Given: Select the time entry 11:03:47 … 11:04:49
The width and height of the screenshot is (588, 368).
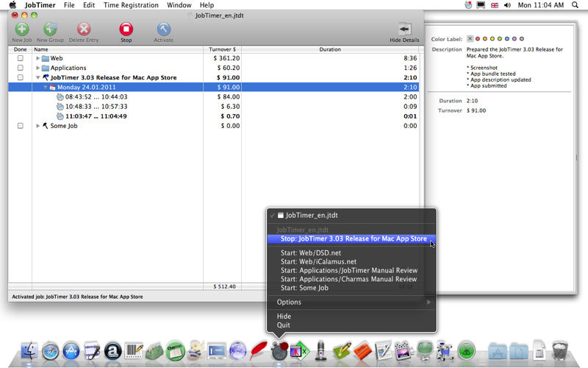Looking at the screenshot, I should (213, 116).
